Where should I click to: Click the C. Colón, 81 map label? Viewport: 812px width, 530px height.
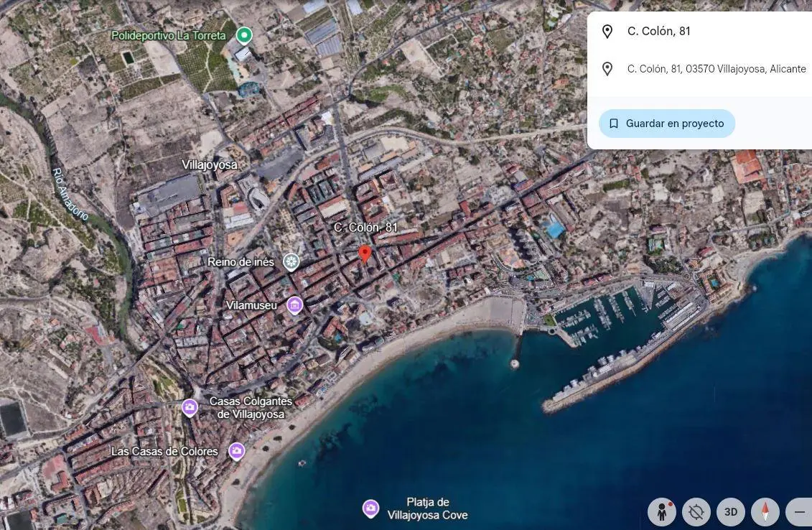tap(365, 228)
